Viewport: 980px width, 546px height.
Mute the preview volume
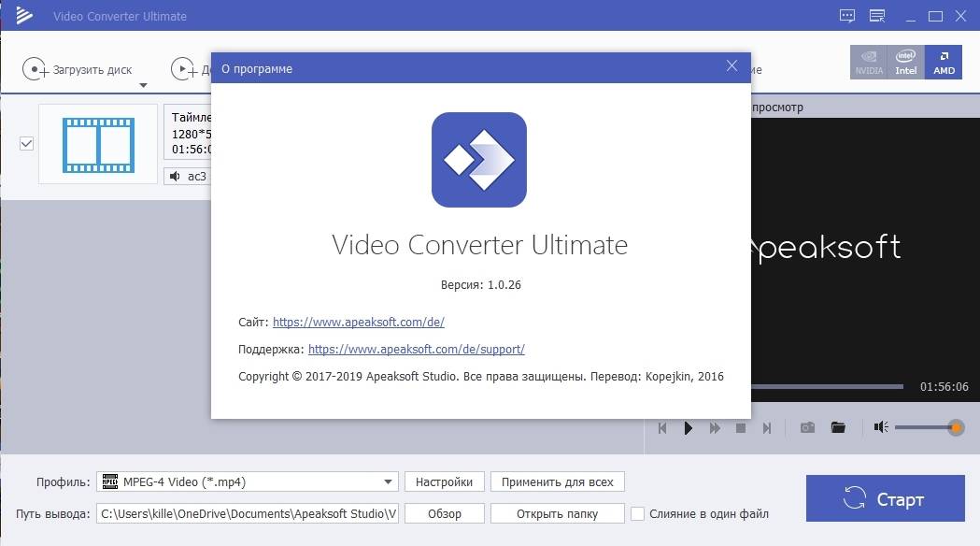point(881,427)
